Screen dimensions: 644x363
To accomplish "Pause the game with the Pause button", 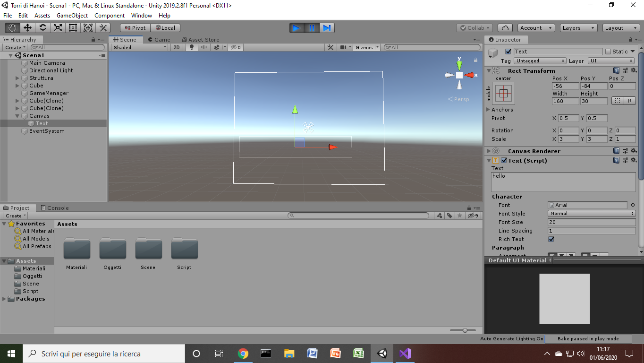I will 312,28.
